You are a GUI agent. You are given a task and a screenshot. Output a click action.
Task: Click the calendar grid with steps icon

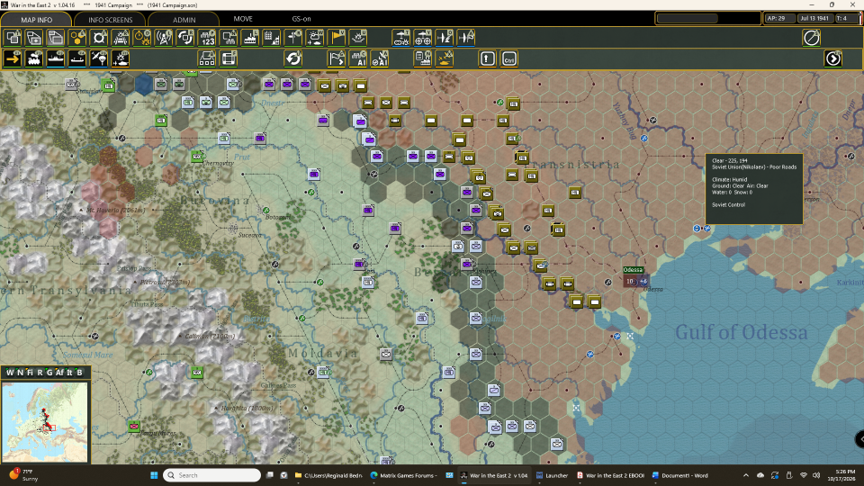point(272,38)
